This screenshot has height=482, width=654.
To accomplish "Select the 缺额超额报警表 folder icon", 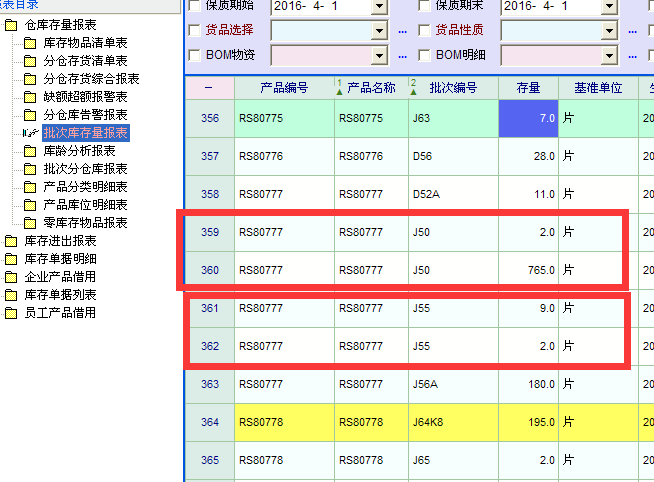I will [30, 97].
